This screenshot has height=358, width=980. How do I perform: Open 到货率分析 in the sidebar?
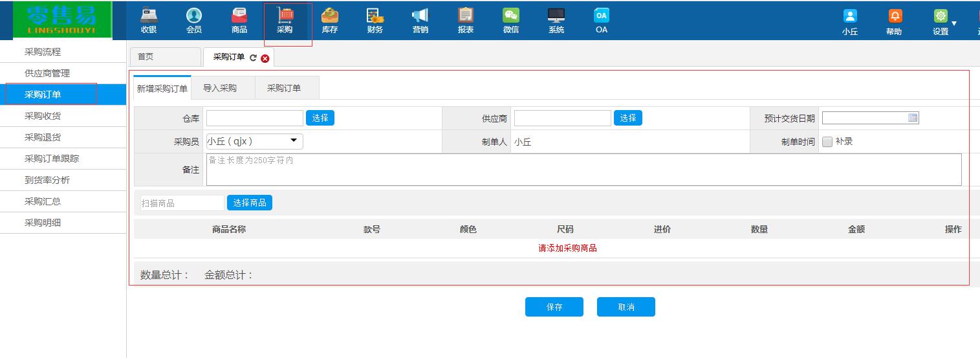[63, 180]
